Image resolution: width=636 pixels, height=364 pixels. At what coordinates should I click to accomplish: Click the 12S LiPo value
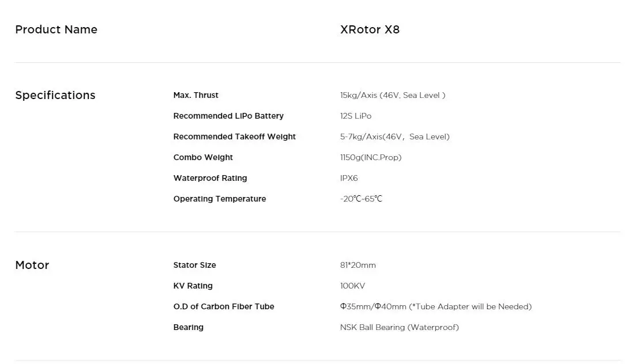tap(356, 116)
